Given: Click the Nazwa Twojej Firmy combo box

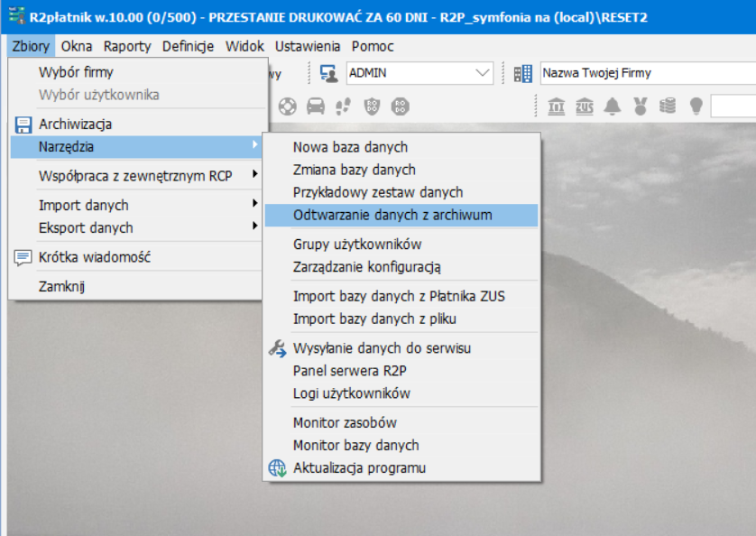Looking at the screenshot, I should [648, 73].
